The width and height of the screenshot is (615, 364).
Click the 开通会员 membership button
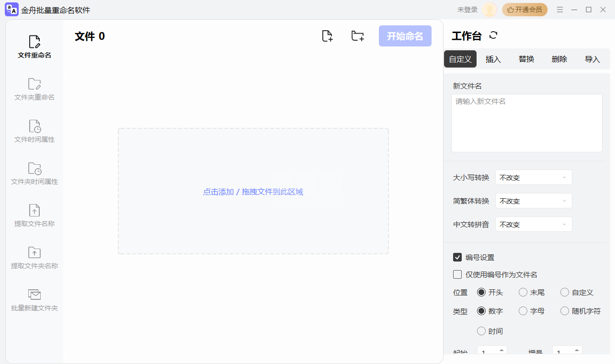pyautogui.click(x=524, y=10)
